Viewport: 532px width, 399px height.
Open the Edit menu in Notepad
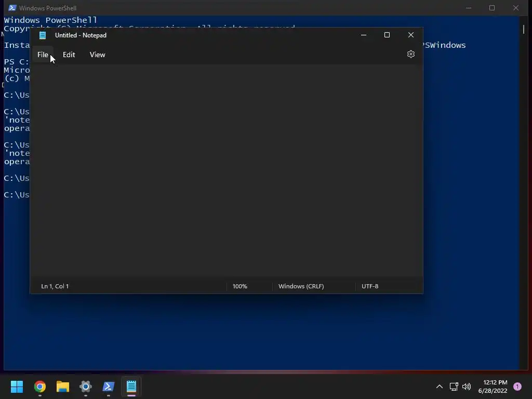click(69, 55)
